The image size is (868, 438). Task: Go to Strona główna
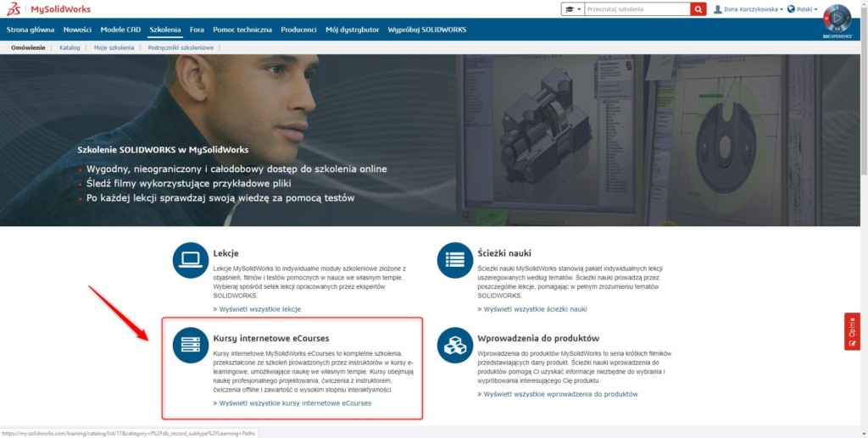31,30
